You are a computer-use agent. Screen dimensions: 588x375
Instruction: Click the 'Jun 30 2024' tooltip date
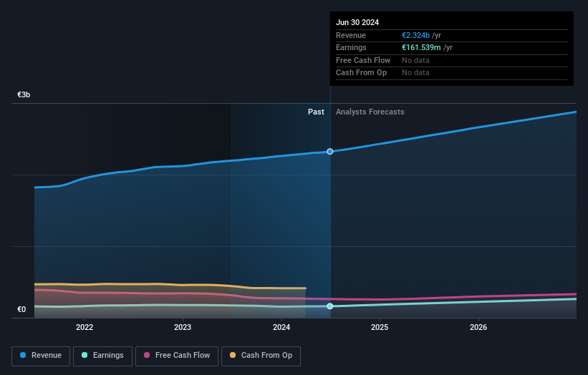(357, 22)
